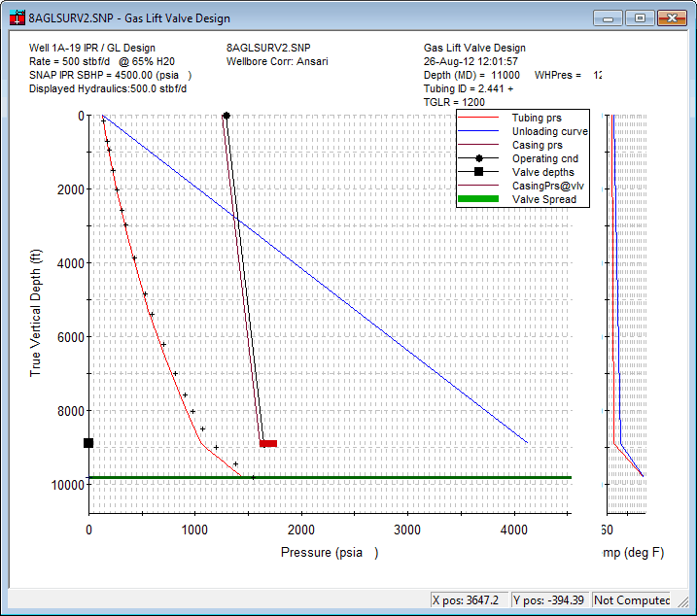The width and height of the screenshot is (697, 616).
Task: Click the Operating cnd legend symbol
Action: [x=479, y=158]
